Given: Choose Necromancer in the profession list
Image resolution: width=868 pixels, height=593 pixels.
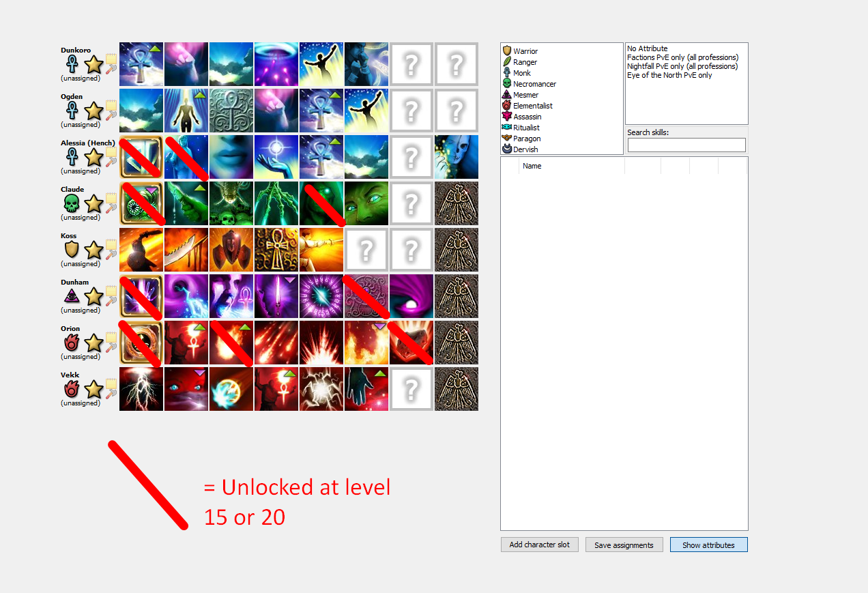Looking at the screenshot, I should point(534,84).
